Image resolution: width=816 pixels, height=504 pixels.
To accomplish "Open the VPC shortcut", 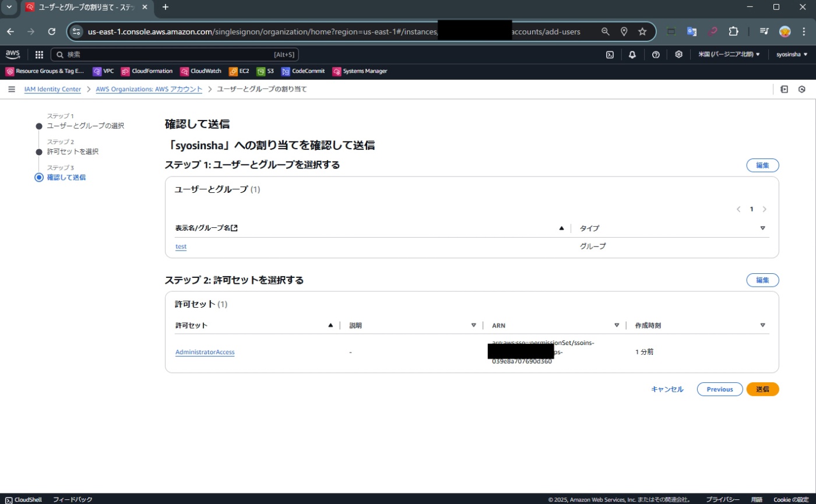I will click(103, 71).
